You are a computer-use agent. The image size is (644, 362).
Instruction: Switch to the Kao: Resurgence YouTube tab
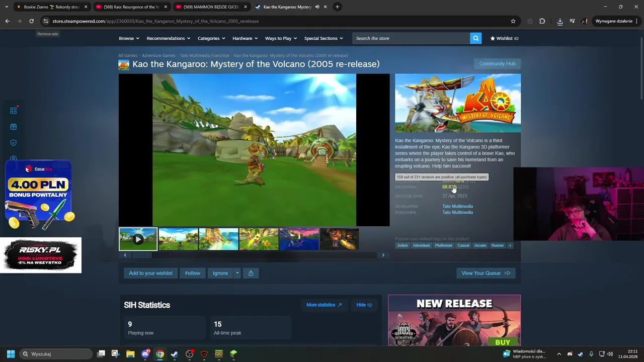131,7
